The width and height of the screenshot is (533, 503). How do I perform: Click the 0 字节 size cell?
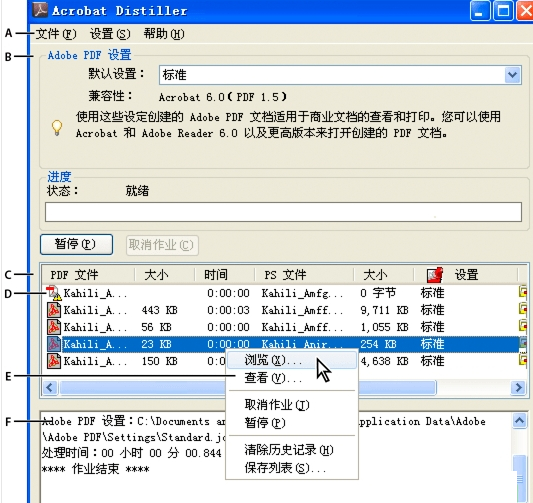pyautogui.click(x=378, y=293)
